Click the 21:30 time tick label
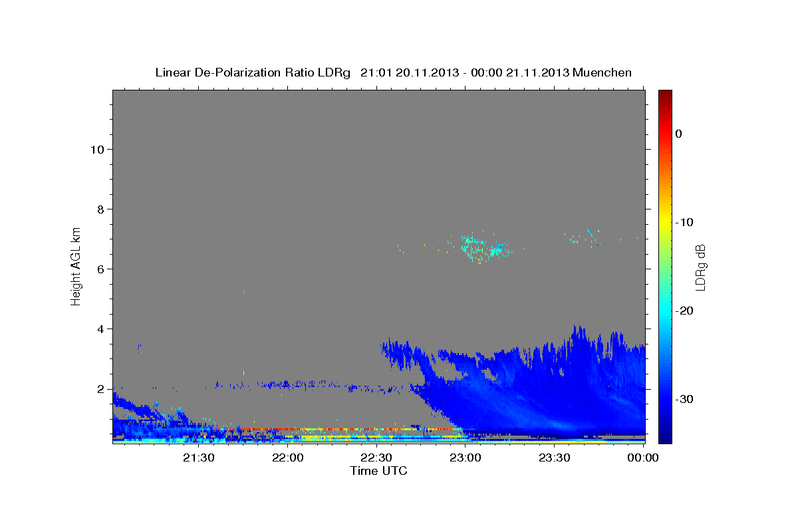Screen dimensions: 798x532 coord(199,458)
